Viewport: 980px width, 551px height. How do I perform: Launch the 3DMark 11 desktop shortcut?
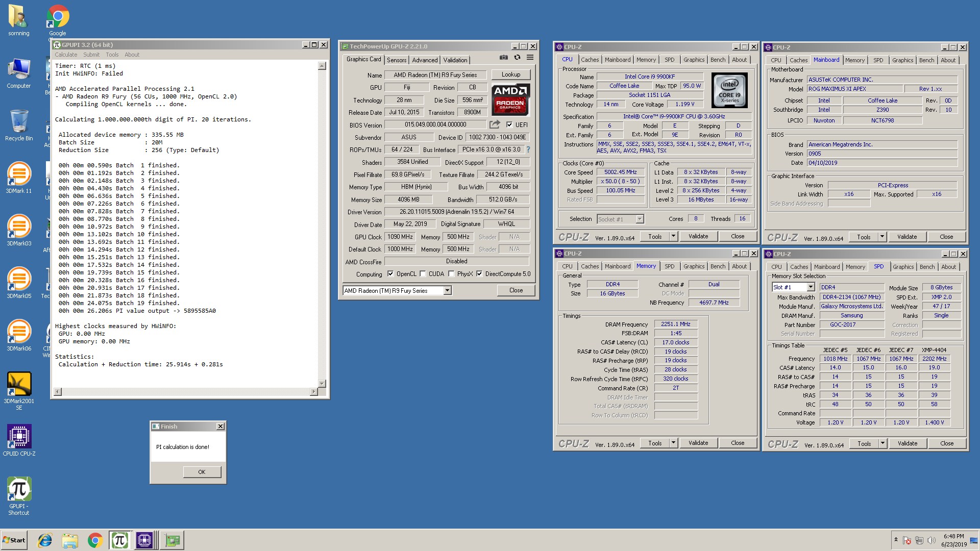click(x=18, y=178)
